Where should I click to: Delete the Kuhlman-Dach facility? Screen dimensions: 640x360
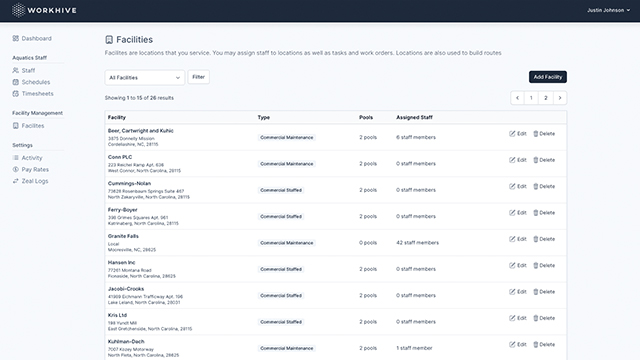tap(544, 344)
